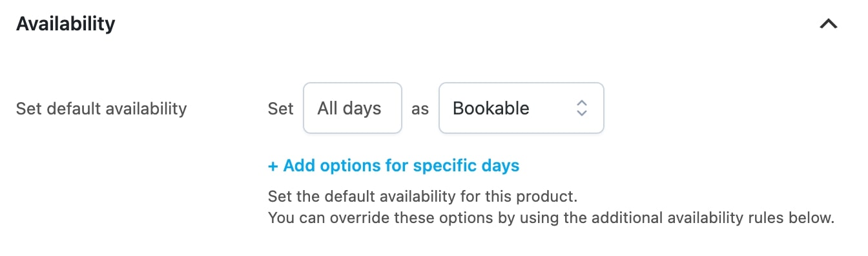Click the "Set" label before All days
Screen dimensions: 868x256
(x=280, y=109)
